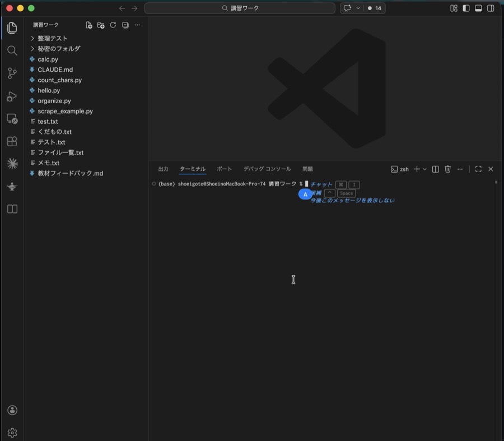Open 教材フィードバック.md file
Image resolution: width=504 pixels, height=441 pixels.
coord(86,173)
